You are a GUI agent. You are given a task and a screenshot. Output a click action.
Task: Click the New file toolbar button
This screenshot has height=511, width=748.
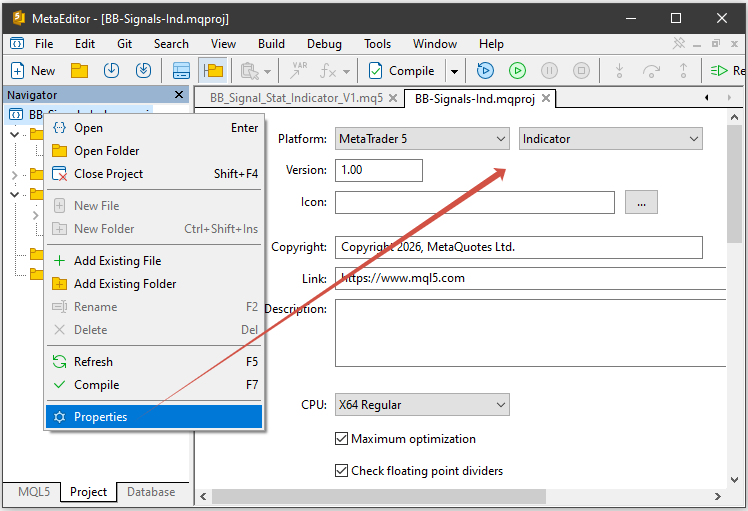coord(32,71)
